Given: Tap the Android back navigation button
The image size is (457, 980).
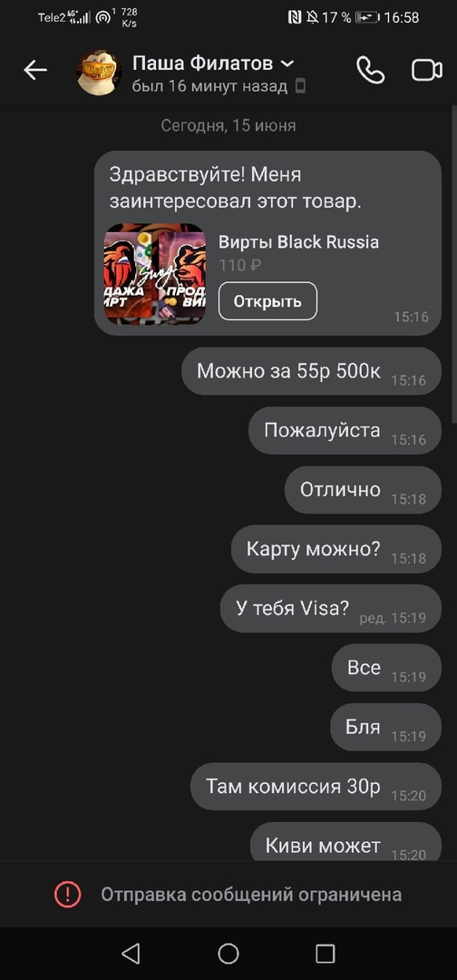Looking at the screenshot, I should tap(131, 954).
